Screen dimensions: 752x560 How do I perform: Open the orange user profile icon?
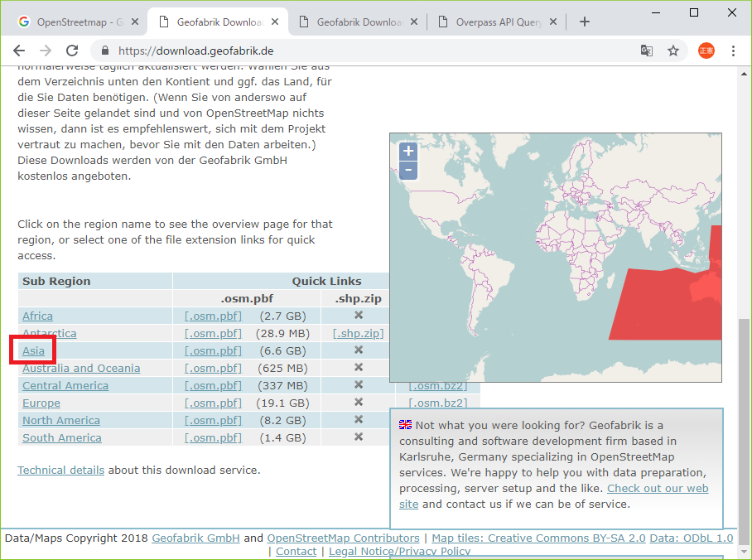pos(706,51)
